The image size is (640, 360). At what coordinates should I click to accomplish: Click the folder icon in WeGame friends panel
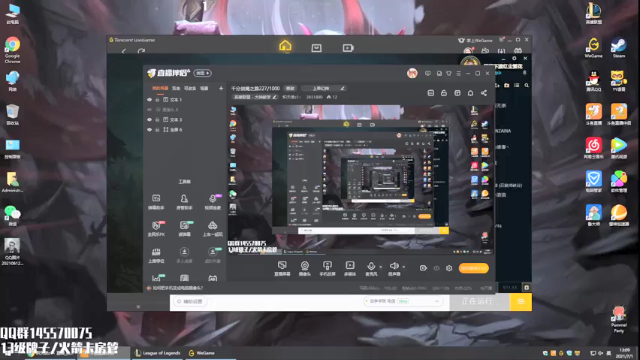[x=507, y=85]
